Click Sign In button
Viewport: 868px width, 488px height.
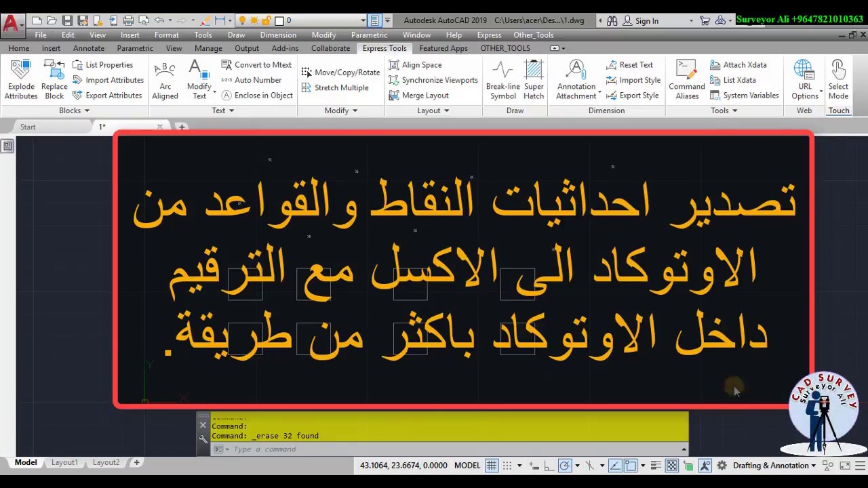(640, 21)
